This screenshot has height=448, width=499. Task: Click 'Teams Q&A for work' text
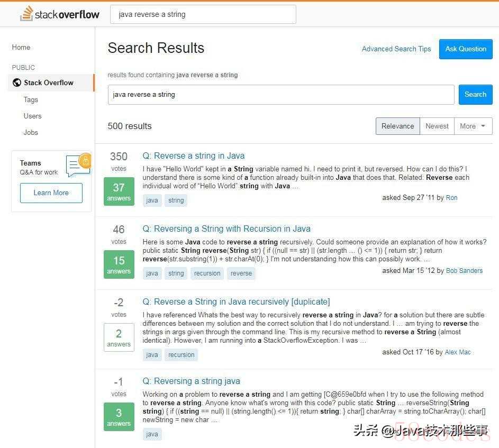click(x=39, y=168)
